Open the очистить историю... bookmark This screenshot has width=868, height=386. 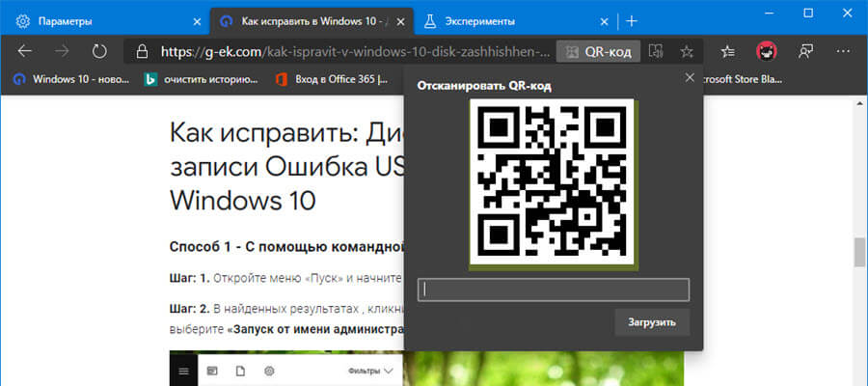point(201,79)
